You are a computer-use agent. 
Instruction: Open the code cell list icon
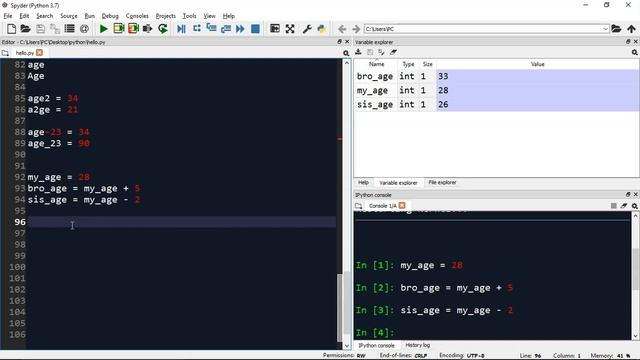coord(69,29)
